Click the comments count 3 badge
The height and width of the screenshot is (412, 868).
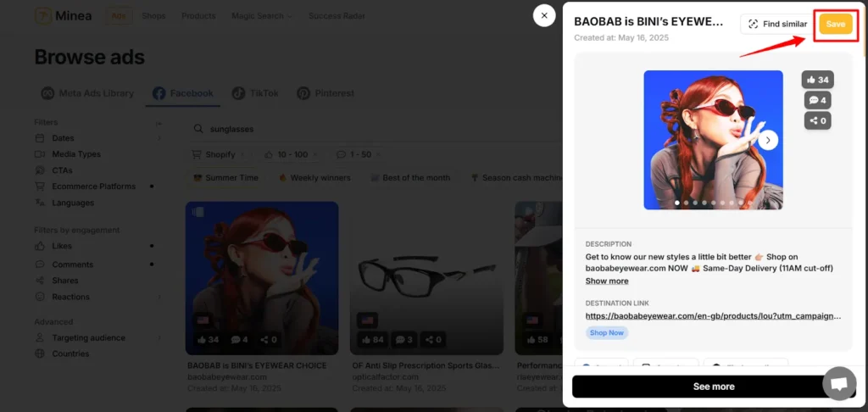click(404, 339)
